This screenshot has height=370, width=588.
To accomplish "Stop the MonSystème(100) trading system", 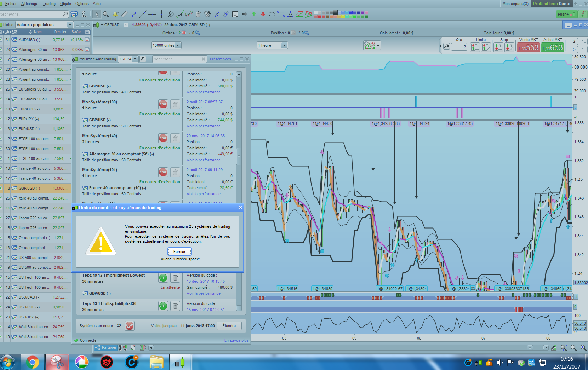I will click(163, 104).
